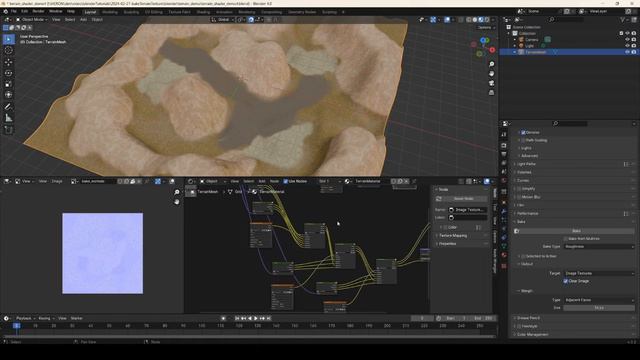Open the World properties tab icon
This screenshot has height=360, width=640.
click(504, 180)
